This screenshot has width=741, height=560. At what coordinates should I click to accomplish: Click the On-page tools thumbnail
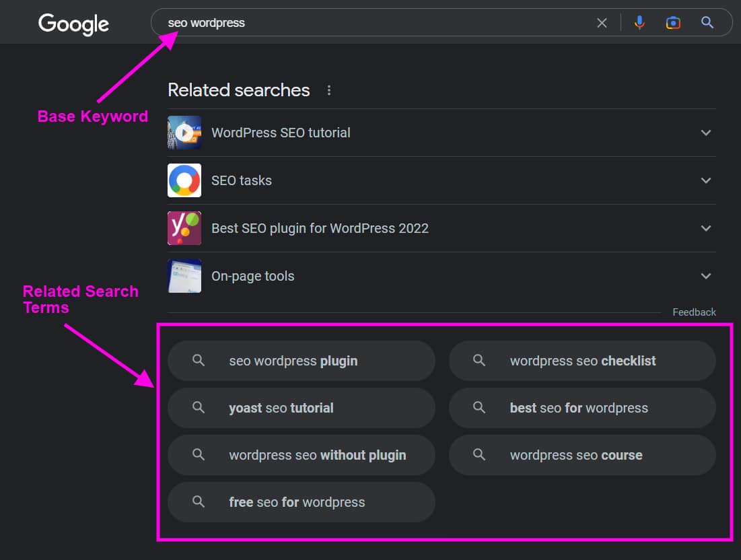pyautogui.click(x=184, y=276)
